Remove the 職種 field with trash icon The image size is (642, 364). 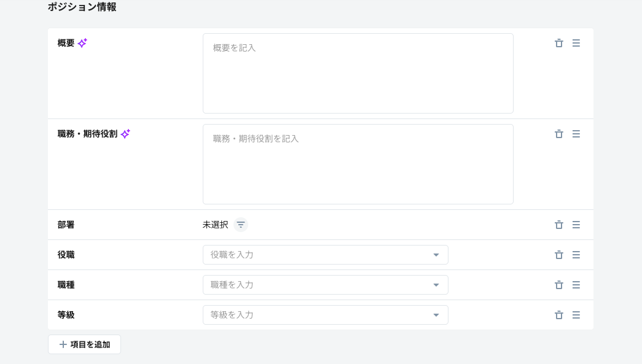click(559, 285)
